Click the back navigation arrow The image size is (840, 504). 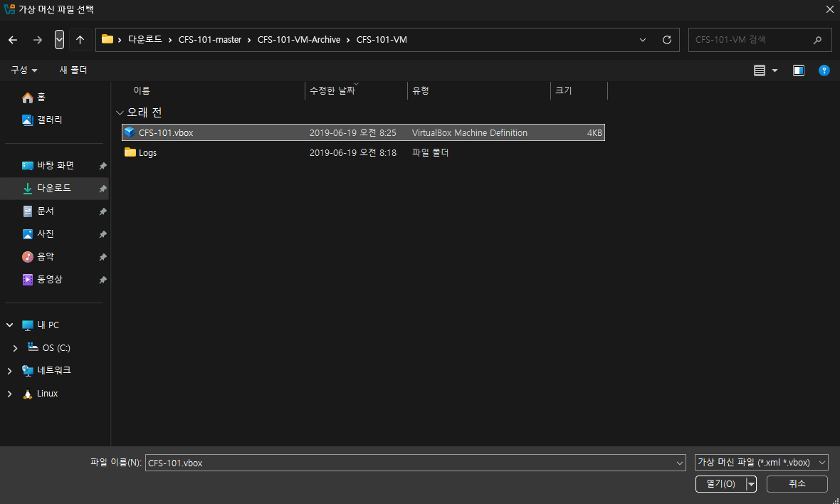pos(13,40)
